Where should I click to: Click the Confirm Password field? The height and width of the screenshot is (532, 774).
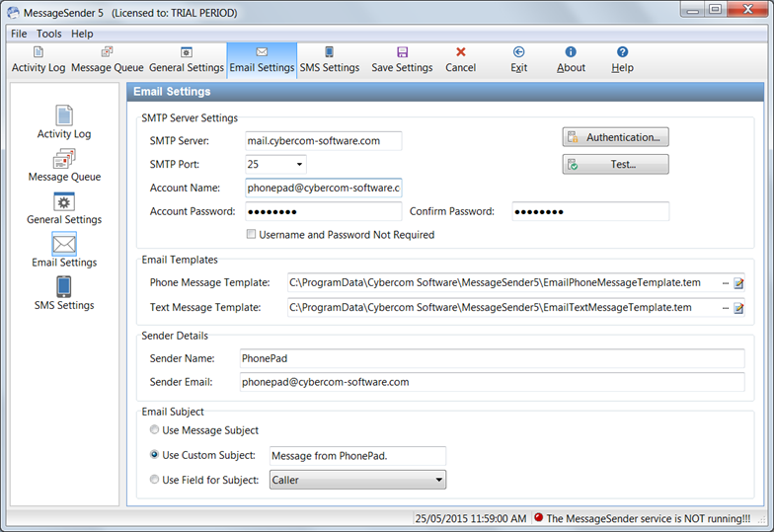(590, 211)
